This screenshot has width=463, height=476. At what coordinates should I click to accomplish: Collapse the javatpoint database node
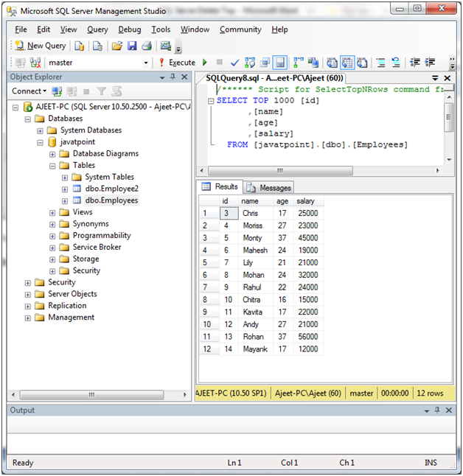click(40, 143)
